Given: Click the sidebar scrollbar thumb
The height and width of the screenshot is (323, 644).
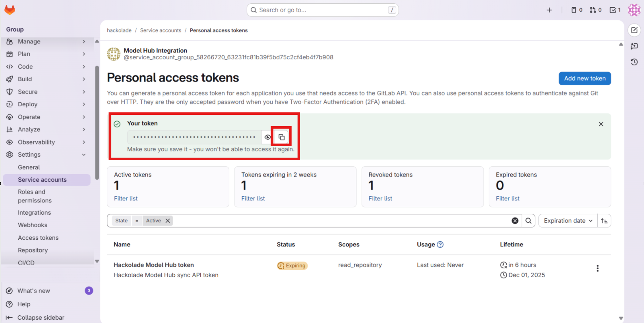Looking at the screenshot, I should [x=97, y=123].
